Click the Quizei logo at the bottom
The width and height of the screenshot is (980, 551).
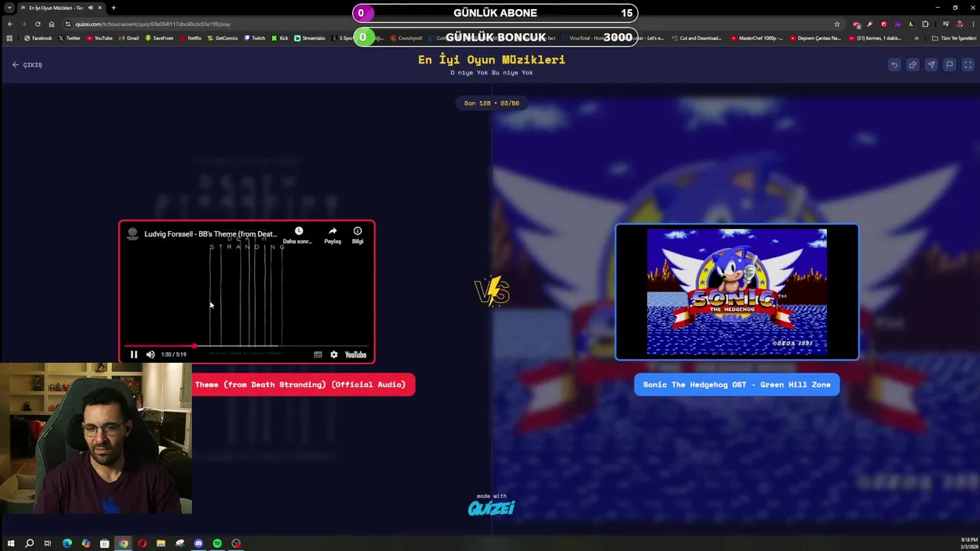pyautogui.click(x=492, y=507)
